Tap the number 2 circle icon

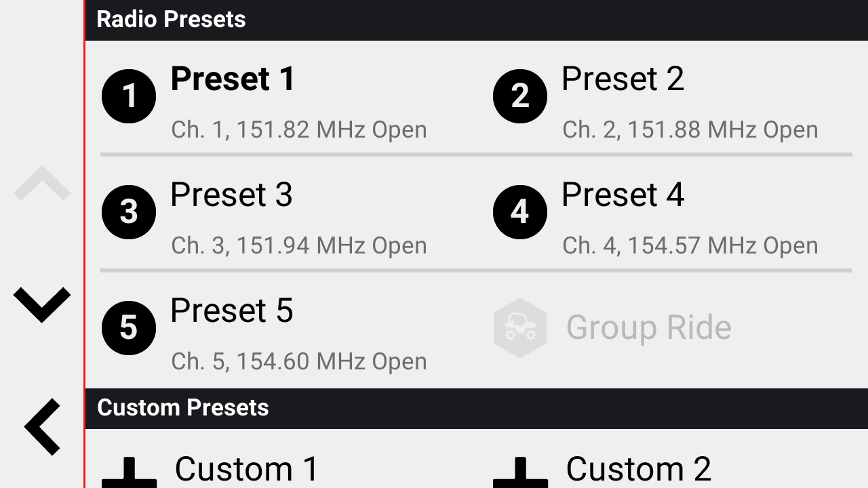pos(520,96)
